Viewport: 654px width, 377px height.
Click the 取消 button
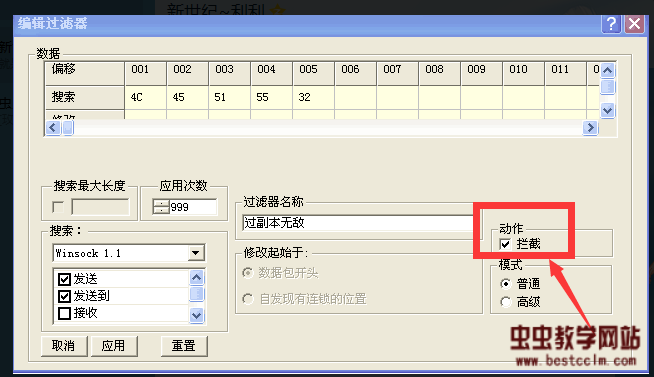coord(64,346)
